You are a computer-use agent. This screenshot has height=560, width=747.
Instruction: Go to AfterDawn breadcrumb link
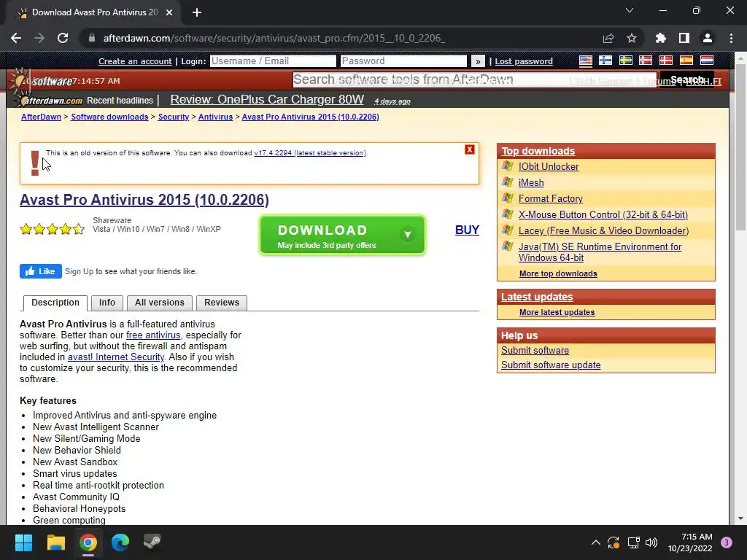[x=41, y=117]
